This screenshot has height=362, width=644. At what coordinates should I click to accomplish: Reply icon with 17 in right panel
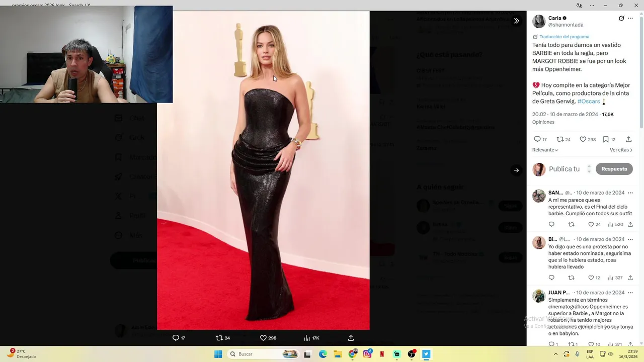(x=537, y=139)
